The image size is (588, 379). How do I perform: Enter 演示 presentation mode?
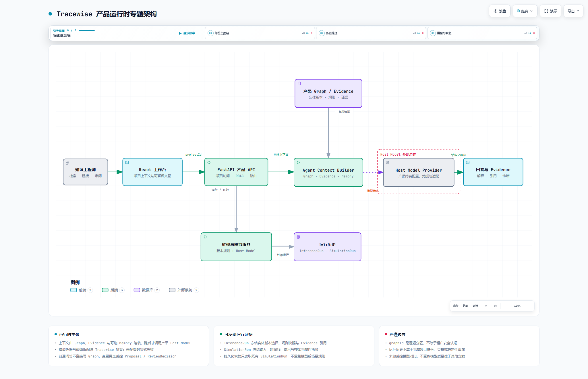(x=550, y=11)
